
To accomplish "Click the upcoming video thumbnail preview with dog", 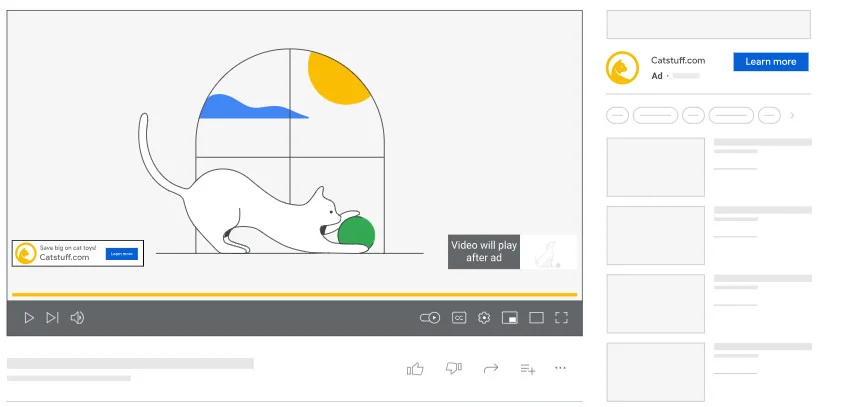I will tap(548, 251).
